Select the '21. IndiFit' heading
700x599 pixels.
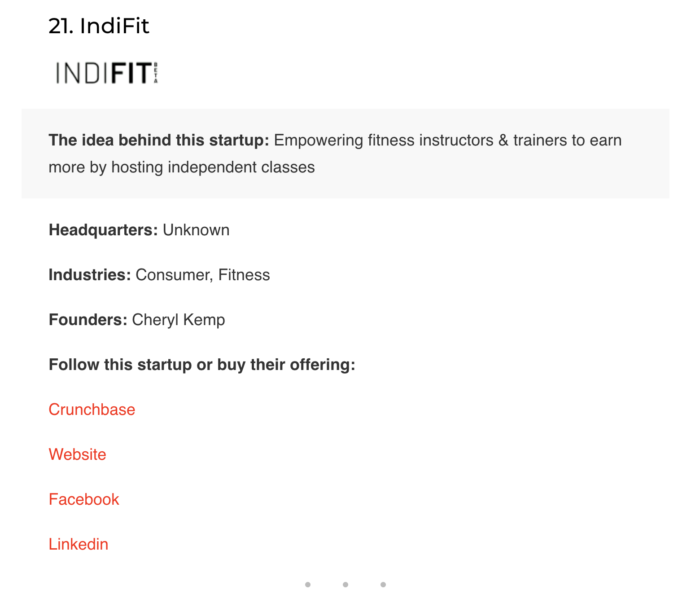[x=99, y=26]
